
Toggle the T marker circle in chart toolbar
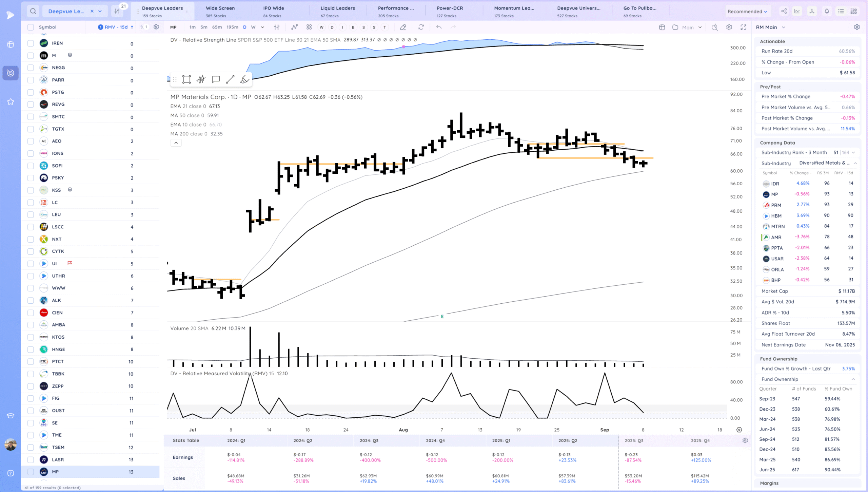pyautogui.click(x=384, y=27)
